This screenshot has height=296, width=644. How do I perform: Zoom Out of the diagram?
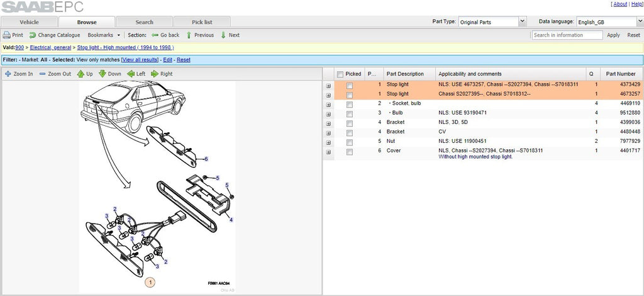tap(55, 74)
